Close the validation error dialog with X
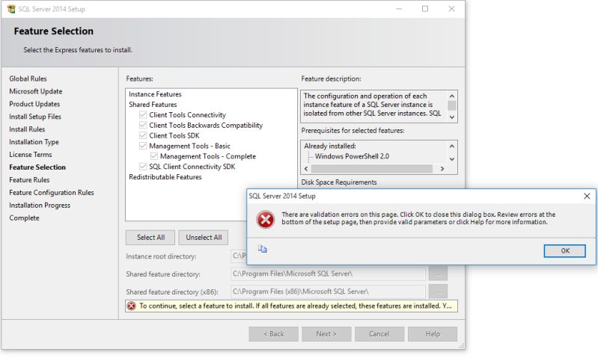Screen dimensions: 598x364 587,196
